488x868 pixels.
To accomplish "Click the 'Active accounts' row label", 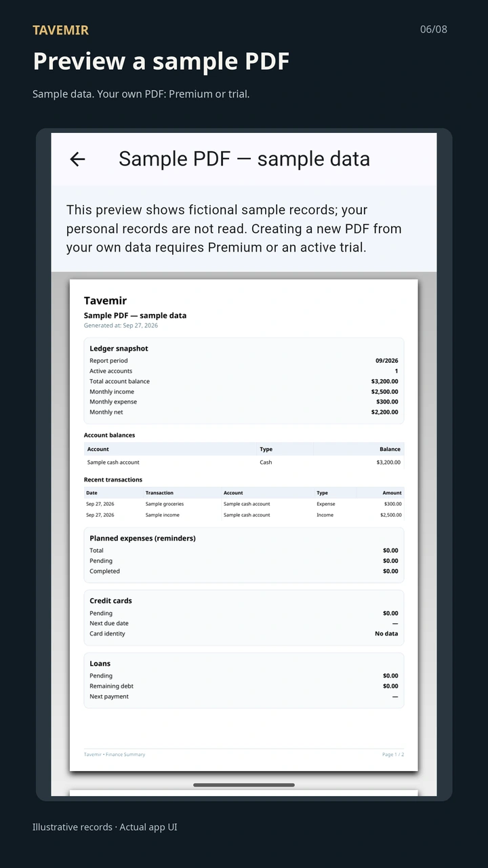I will (110, 371).
